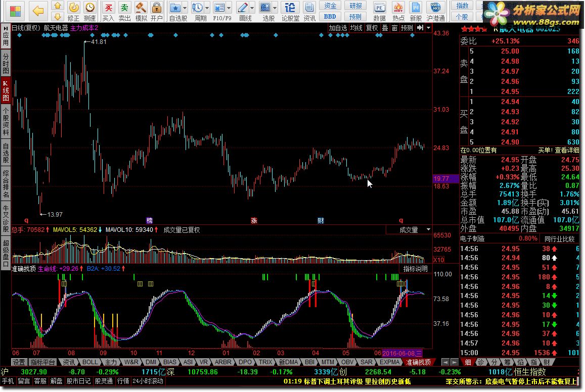Click the 查看详细 view details link
The height and width of the screenshot is (392, 585).
point(567,150)
